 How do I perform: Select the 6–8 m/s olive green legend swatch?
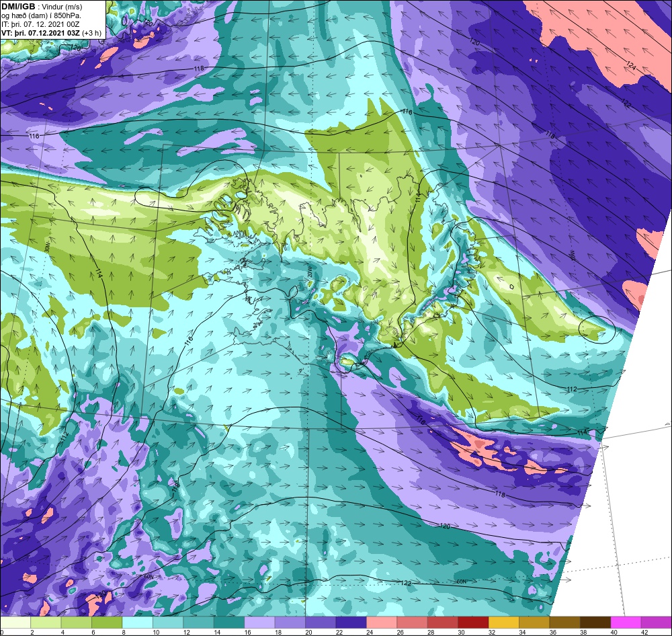tap(107, 623)
